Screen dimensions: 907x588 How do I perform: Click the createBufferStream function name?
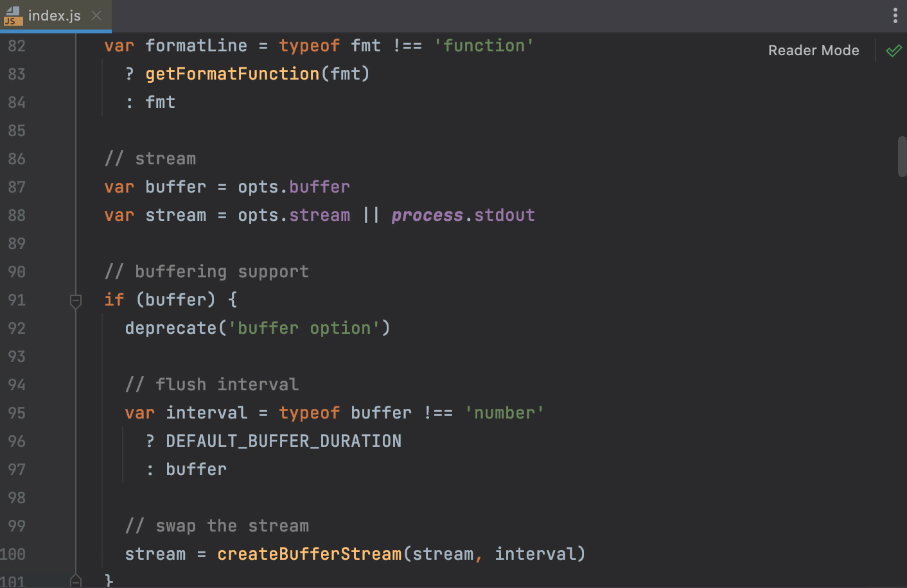(310, 553)
